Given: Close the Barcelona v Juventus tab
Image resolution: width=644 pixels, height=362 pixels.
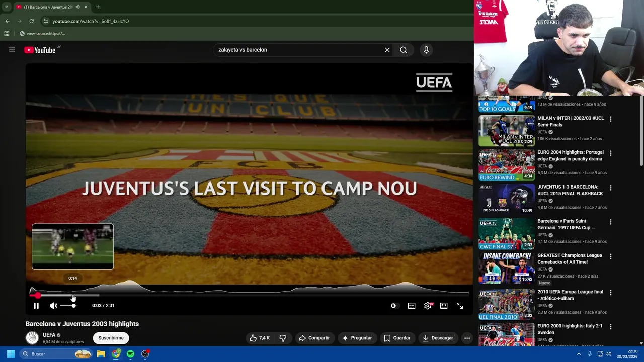Looking at the screenshot, I should 86,7.
